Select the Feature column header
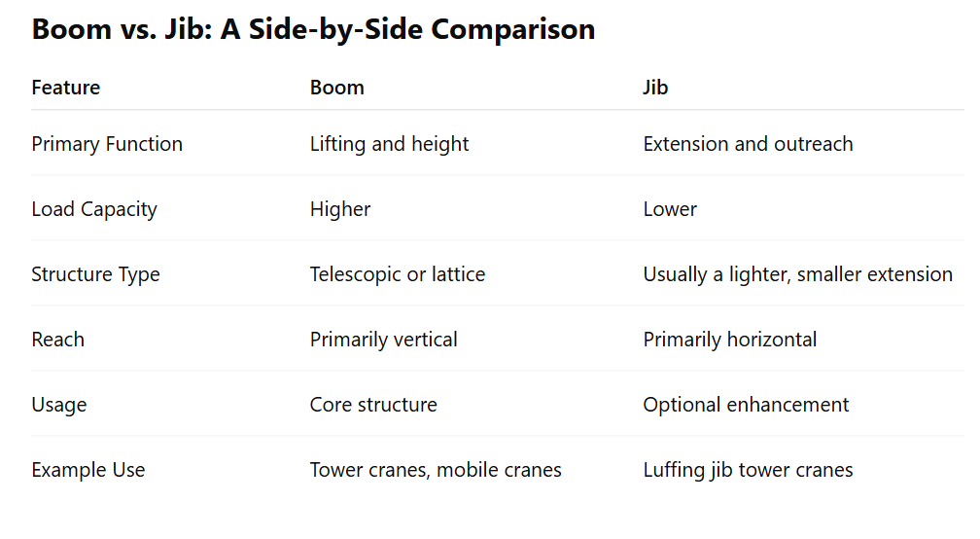980x539 pixels. pos(66,88)
